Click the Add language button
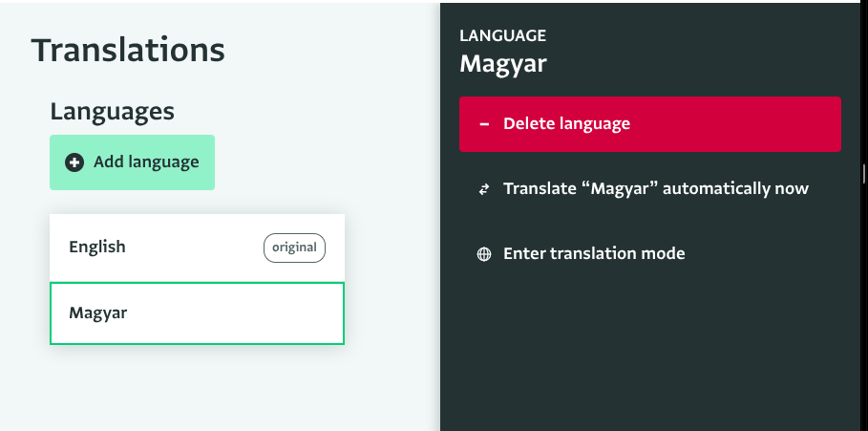This screenshot has width=868, height=431. (x=133, y=162)
